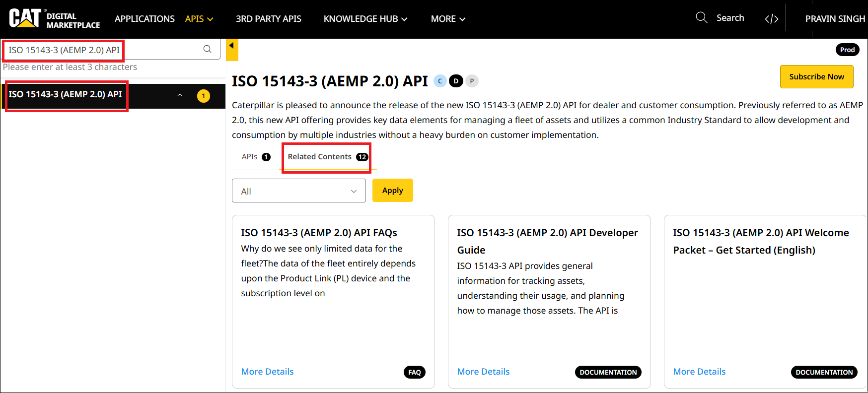Click the yellow count badge in sidebar row

coord(204,96)
